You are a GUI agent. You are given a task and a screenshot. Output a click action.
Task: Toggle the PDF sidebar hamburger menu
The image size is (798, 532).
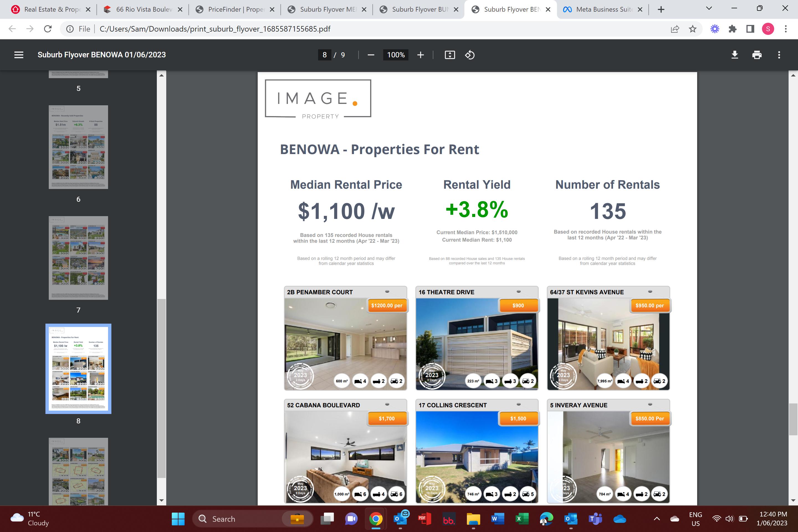pos(19,55)
